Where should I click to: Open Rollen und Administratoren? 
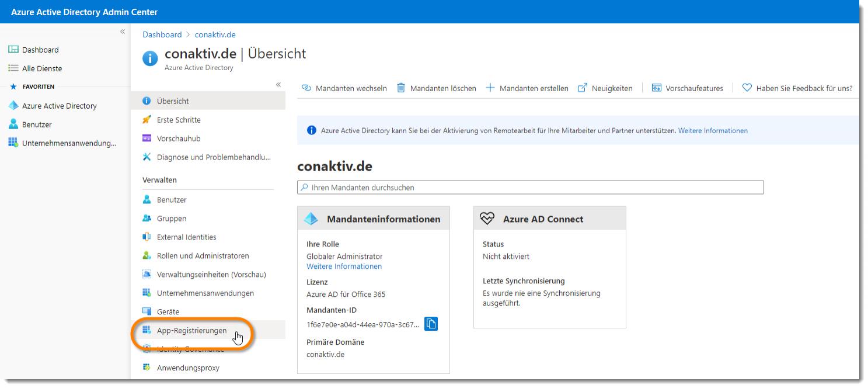203,256
